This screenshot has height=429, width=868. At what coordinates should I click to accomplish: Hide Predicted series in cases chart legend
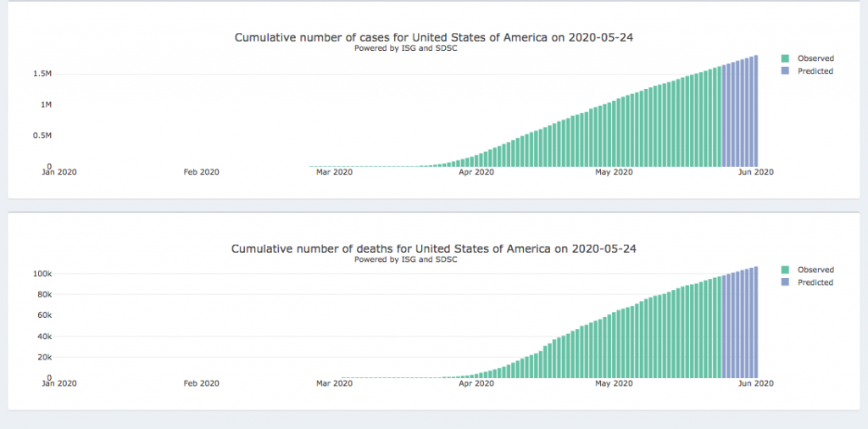click(x=815, y=71)
